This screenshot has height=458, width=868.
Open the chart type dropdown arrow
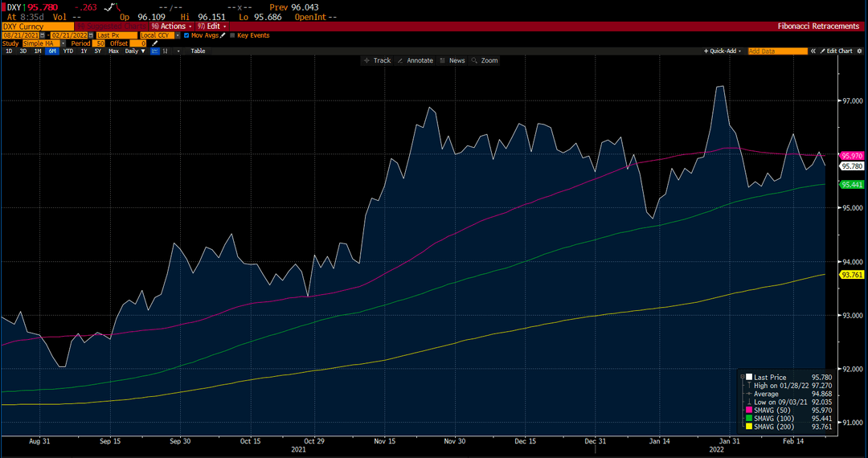click(178, 51)
